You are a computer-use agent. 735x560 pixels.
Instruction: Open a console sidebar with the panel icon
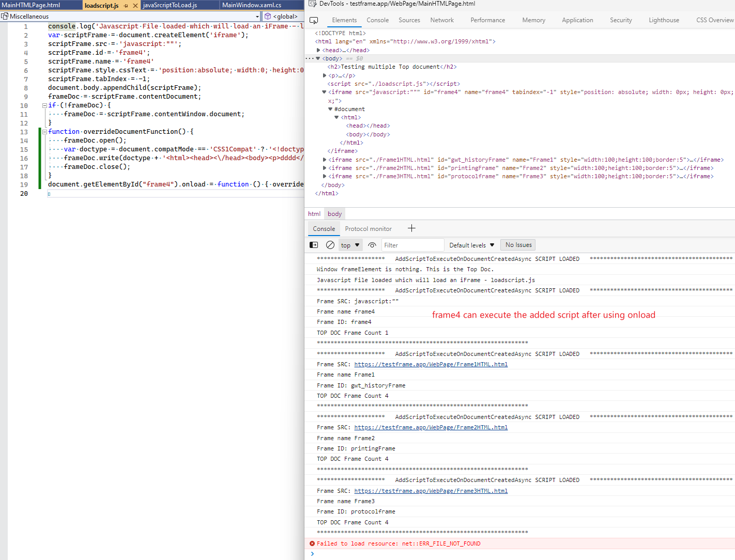pyautogui.click(x=314, y=245)
